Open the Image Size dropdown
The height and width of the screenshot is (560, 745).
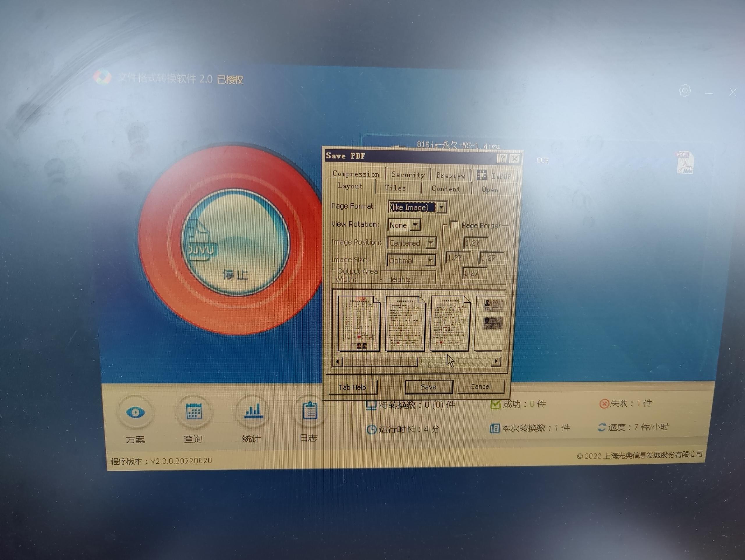(430, 260)
